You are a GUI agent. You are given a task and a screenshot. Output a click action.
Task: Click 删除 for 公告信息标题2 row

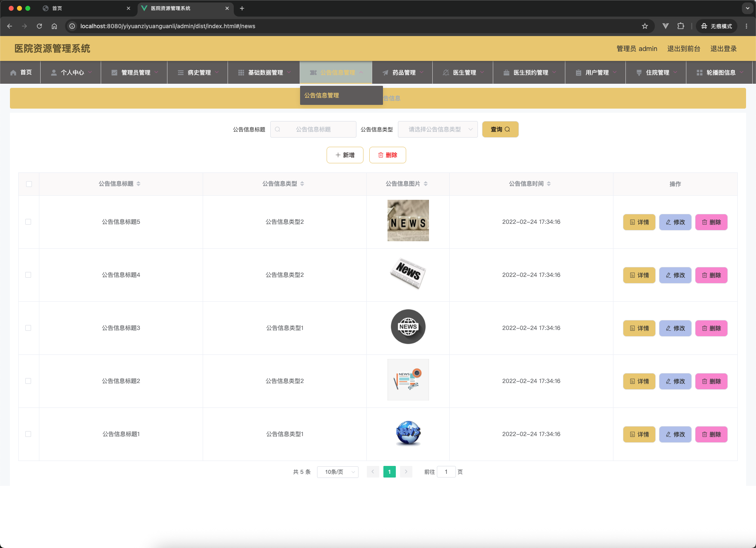pyautogui.click(x=711, y=381)
